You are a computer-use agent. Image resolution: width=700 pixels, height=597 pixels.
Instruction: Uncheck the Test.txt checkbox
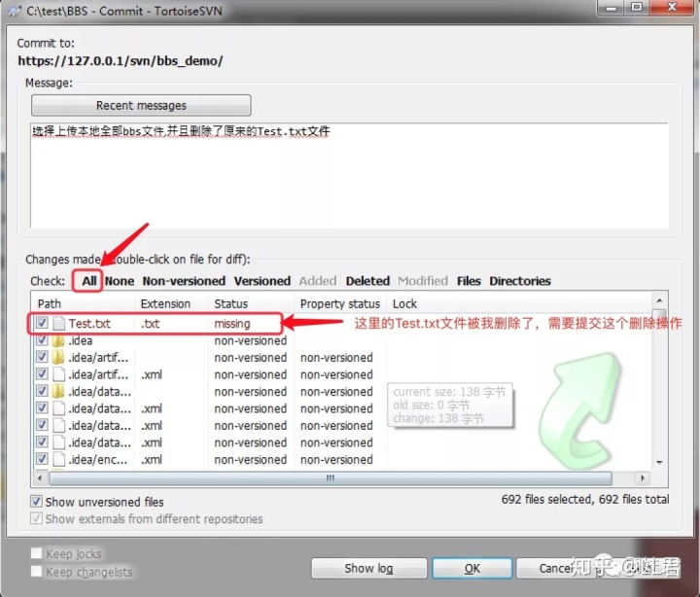point(42,323)
